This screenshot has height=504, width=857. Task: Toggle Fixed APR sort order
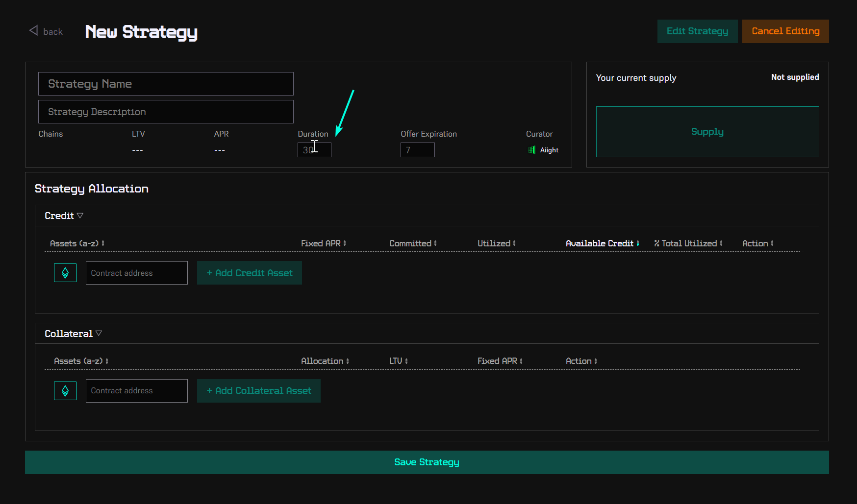[x=345, y=243]
